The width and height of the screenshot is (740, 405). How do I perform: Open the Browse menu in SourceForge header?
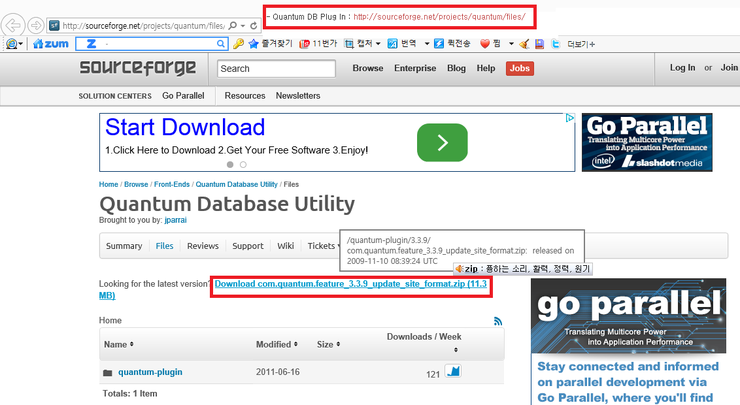pyautogui.click(x=367, y=68)
